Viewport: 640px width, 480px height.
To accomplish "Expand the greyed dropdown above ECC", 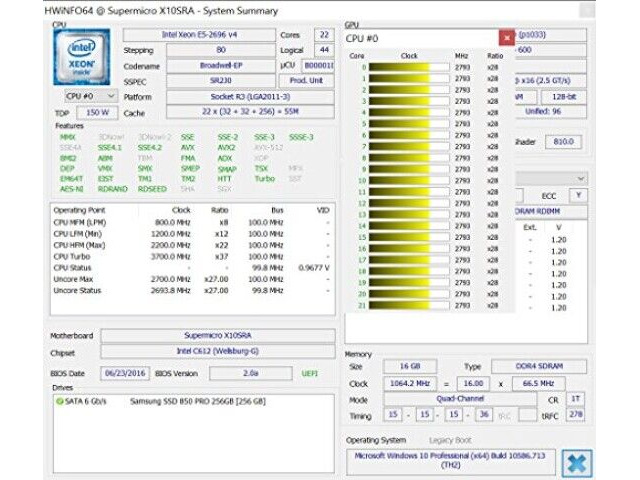I will pos(551,178).
